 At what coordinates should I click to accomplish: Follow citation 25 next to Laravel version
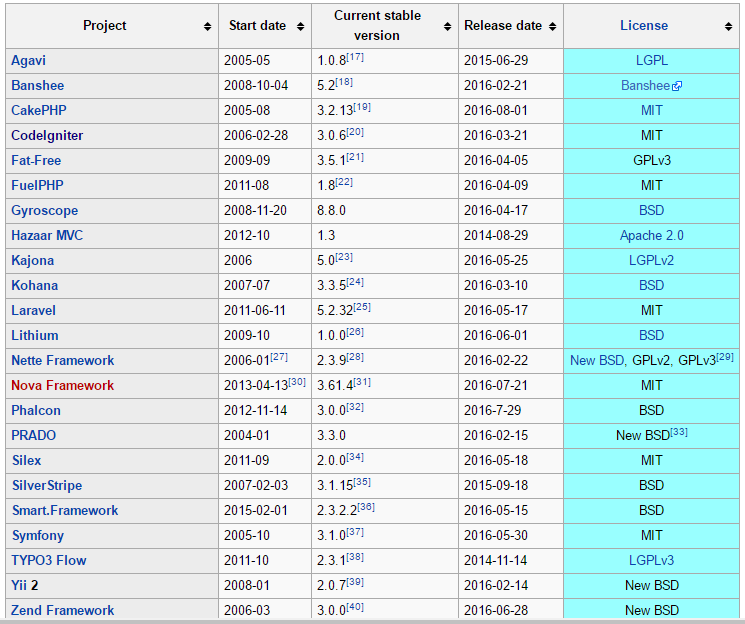(362, 307)
